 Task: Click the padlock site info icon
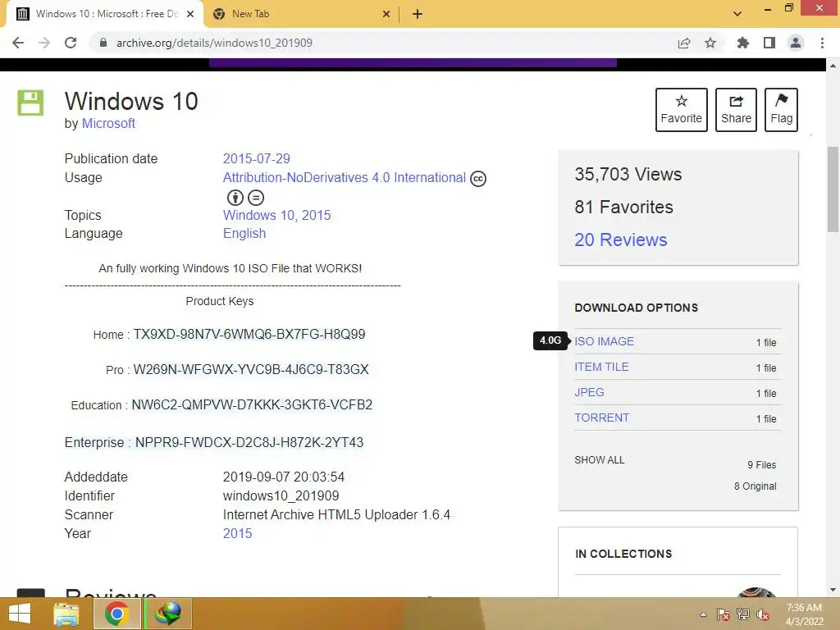pyautogui.click(x=103, y=43)
